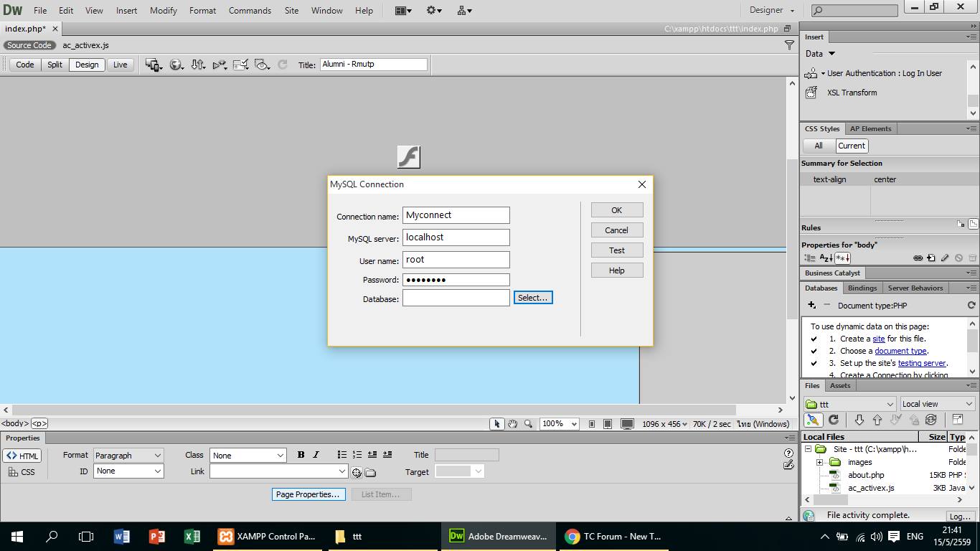The width and height of the screenshot is (980, 551).
Task: Open the zoom 100% dropdown
Action: pyautogui.click(x=560, y=424)
